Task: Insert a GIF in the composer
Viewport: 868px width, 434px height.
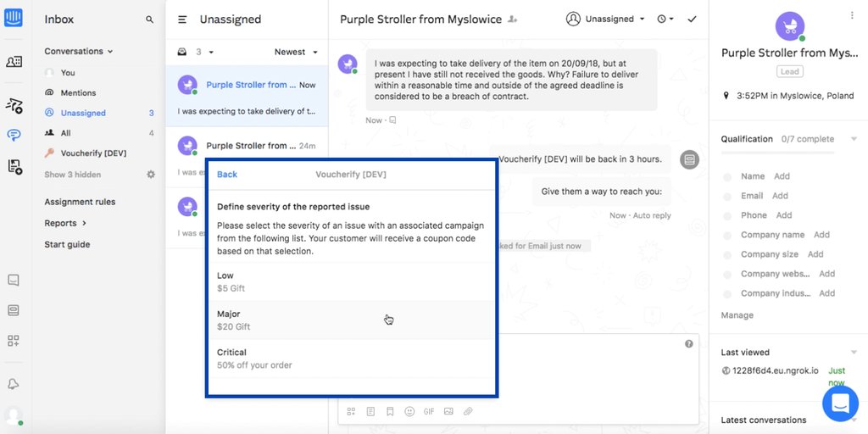Action: pyautogui.click(x=428, y=411)
